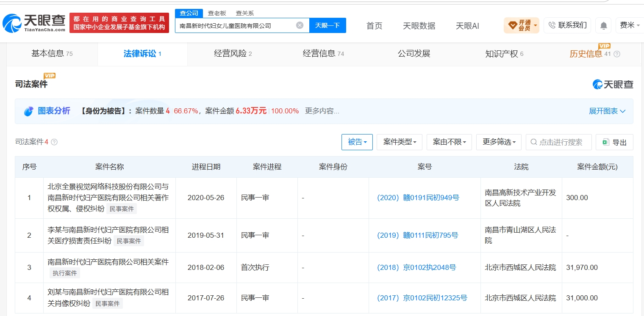
Task: Click the TianYanCha watermark logo at right
Action: point(613,84)
